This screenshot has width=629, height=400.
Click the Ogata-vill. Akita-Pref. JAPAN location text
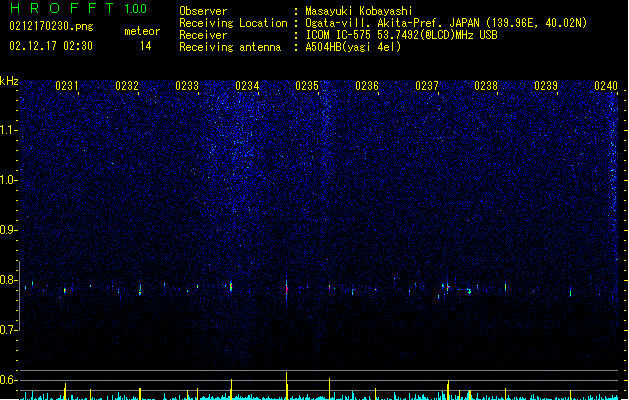(446, 23)
